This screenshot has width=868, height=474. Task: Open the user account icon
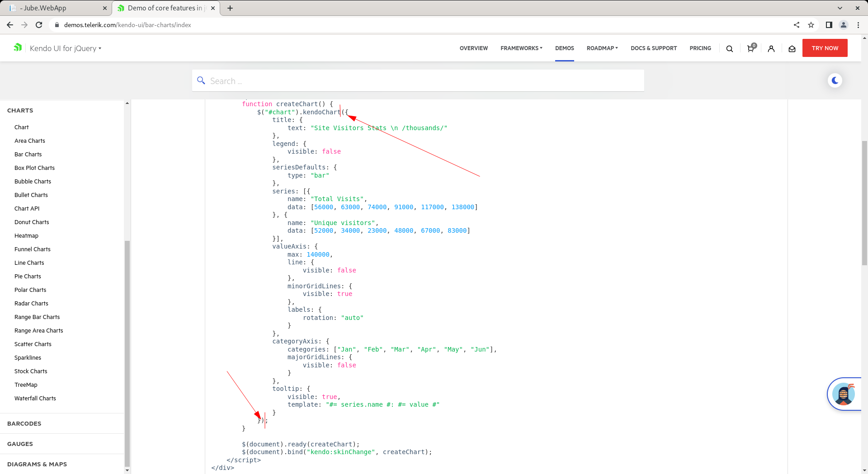[x=771, y=48]
